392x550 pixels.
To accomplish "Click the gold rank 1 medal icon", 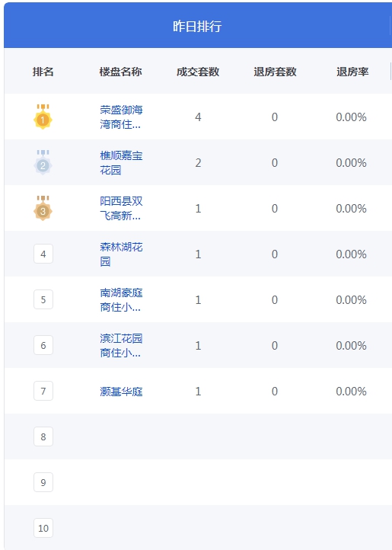I will pos(43,117).
